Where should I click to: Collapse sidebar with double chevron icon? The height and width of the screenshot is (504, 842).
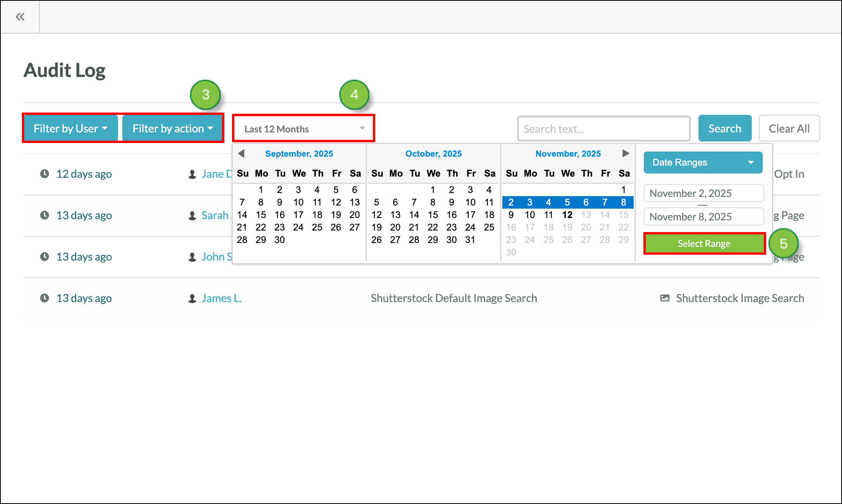[x=20, y=17]
